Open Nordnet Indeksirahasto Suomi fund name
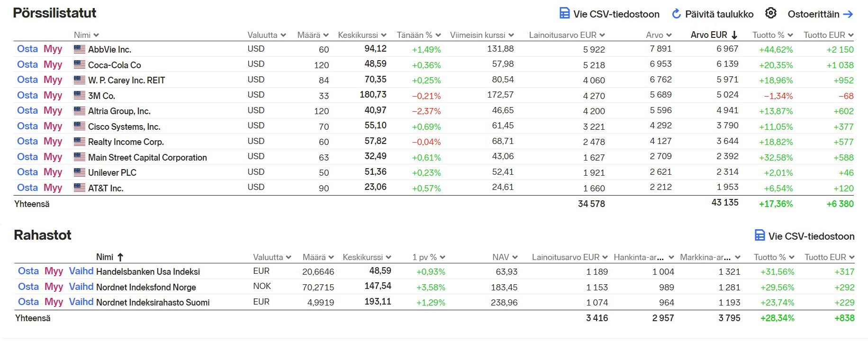This screenshot has width=868, height=342. coord(153,302)
